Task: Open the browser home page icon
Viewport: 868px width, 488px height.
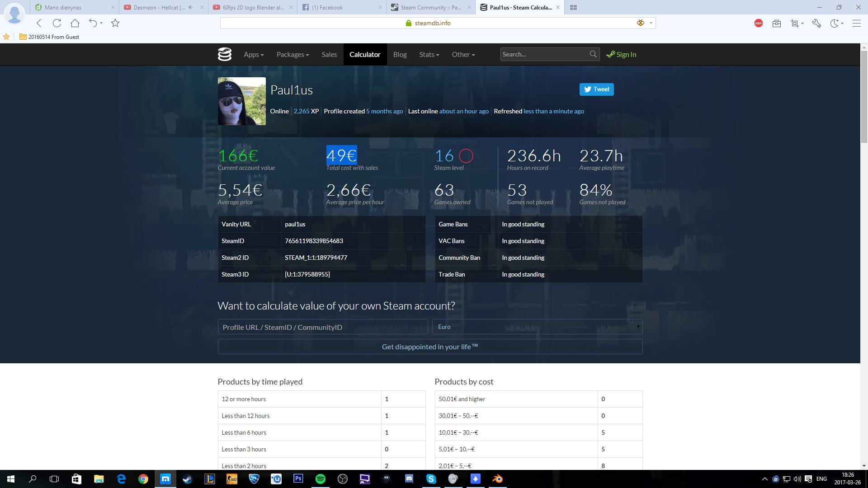Action: pos(75,23)
